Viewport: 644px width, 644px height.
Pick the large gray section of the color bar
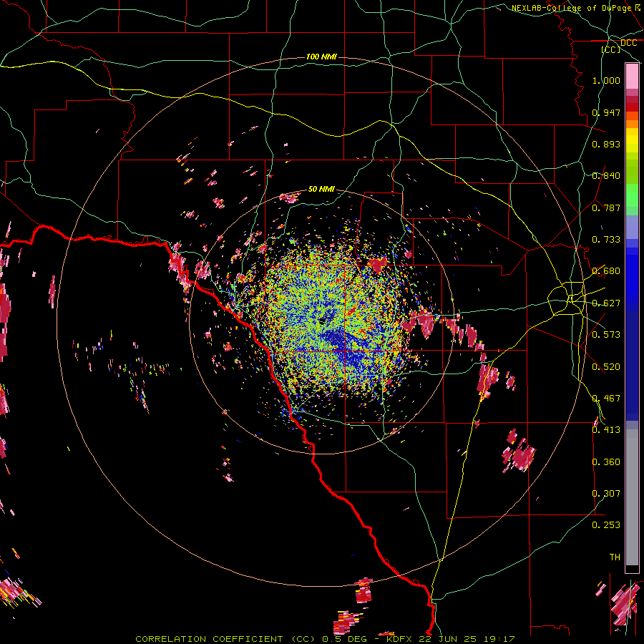tap(632, 497)
